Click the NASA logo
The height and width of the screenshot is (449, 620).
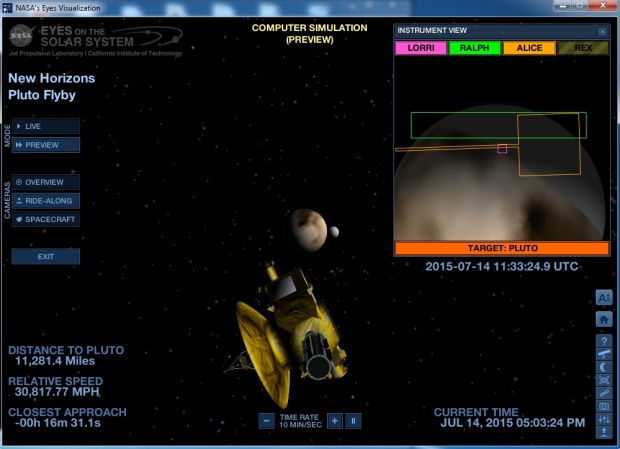[x=21, y=36]
